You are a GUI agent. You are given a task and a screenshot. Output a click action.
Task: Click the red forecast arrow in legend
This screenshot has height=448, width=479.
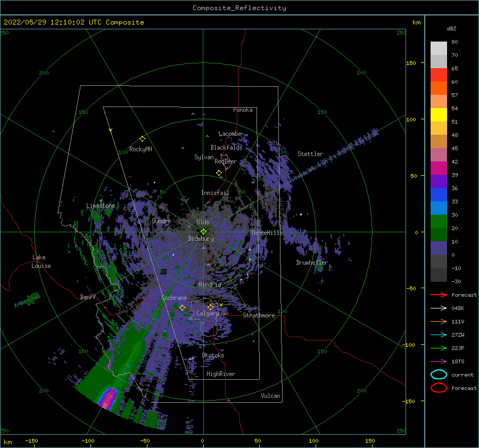[439, 295]
